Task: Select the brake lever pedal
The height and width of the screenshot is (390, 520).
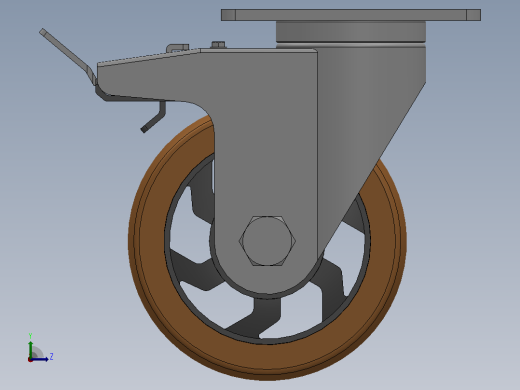Action: (68, 57)
